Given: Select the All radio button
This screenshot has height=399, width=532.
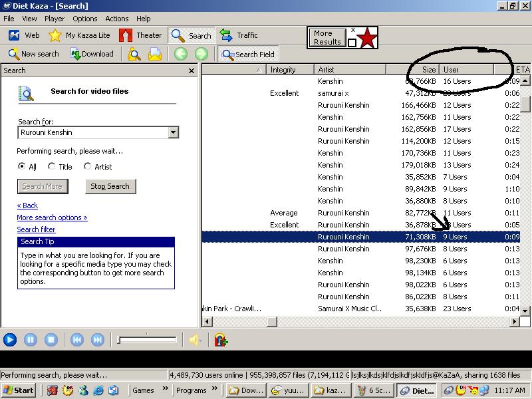Looking at the screenshot, I should click(22, 166).
